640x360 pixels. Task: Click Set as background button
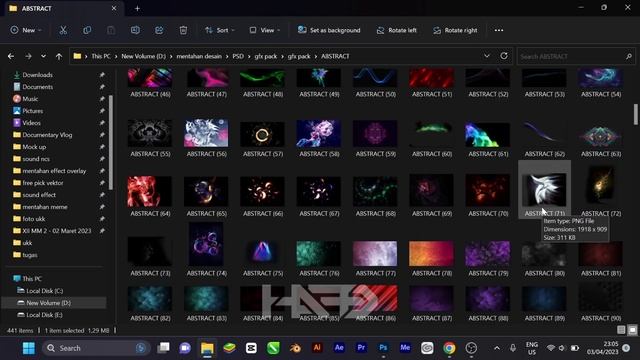[x=329, y=30]
